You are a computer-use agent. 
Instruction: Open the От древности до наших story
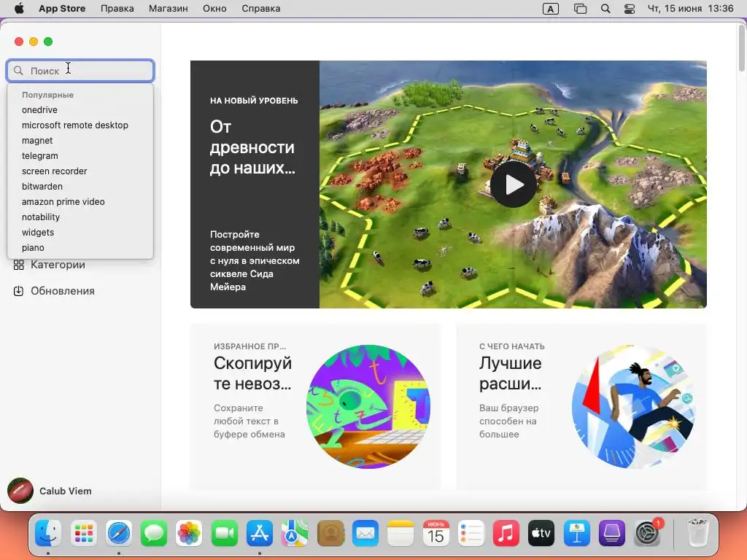(255, 184)
